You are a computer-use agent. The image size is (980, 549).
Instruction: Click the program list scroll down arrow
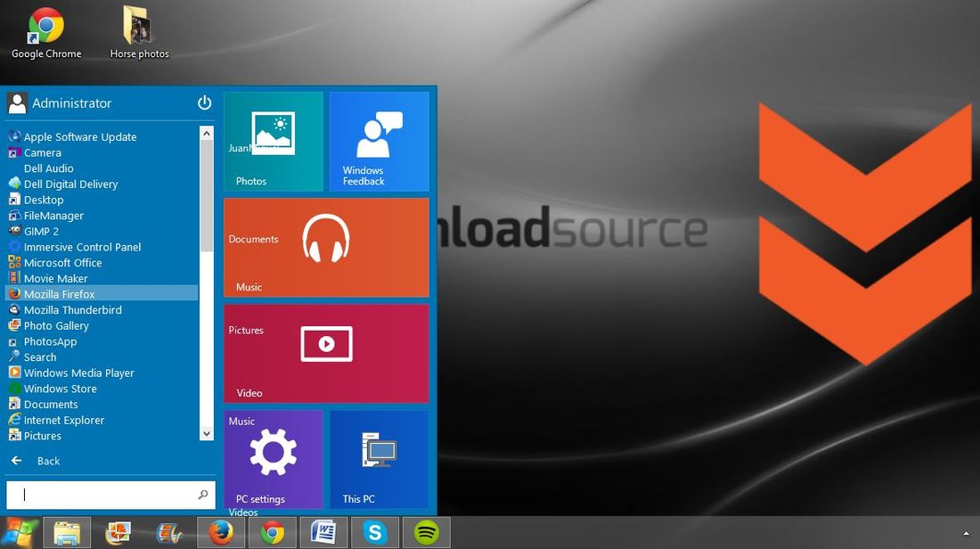(207, 433)
